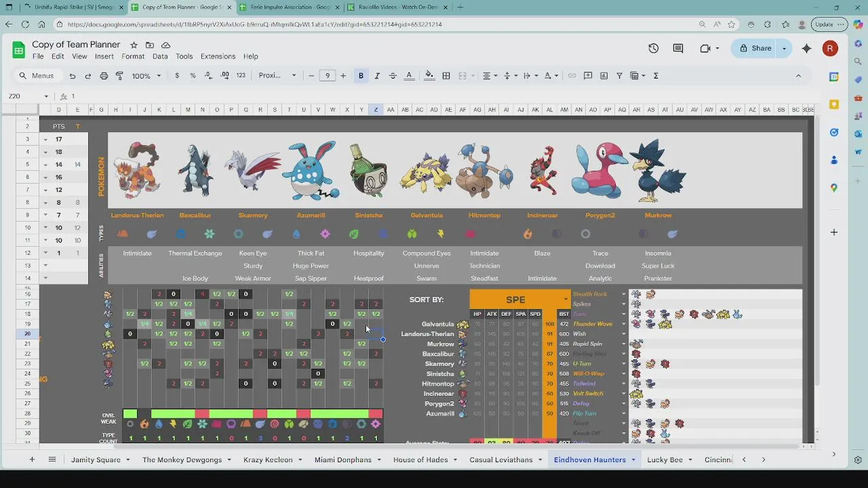Open the Name box dropdown arrow
Image resolution: width=868 pixels, height=488 pixels.
click(x=46, y=96)
